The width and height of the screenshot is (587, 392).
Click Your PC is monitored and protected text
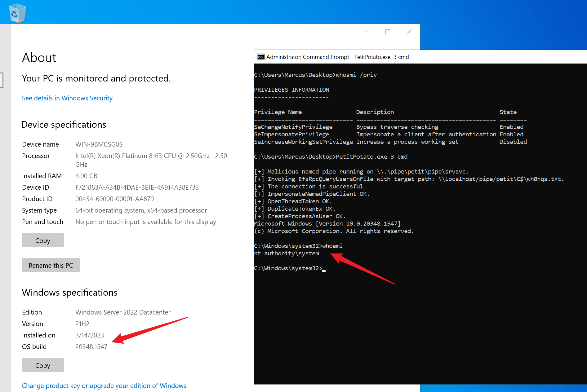(x=96, y=78)
